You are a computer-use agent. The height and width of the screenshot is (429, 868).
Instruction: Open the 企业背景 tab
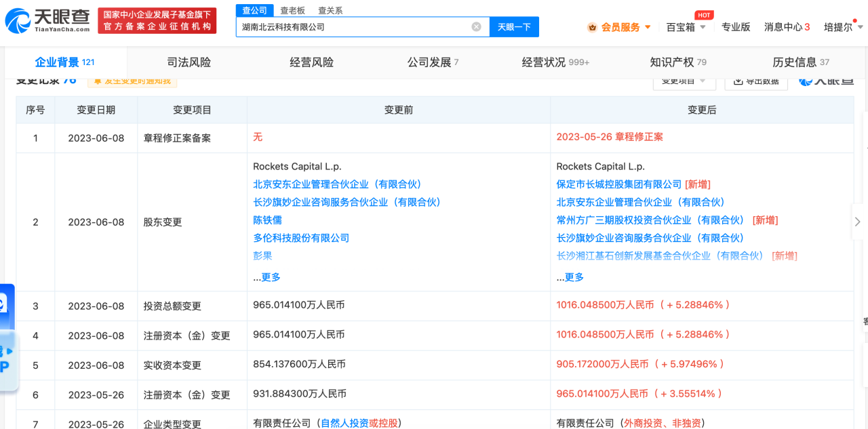pyautogui.click(x=65, y=62)
